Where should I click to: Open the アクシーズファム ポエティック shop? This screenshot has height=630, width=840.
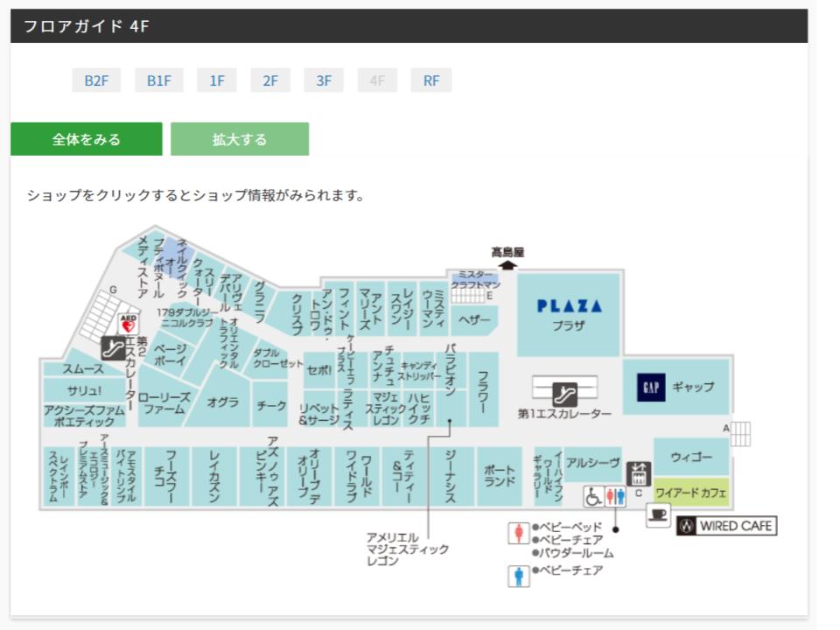tap(84, 416)
